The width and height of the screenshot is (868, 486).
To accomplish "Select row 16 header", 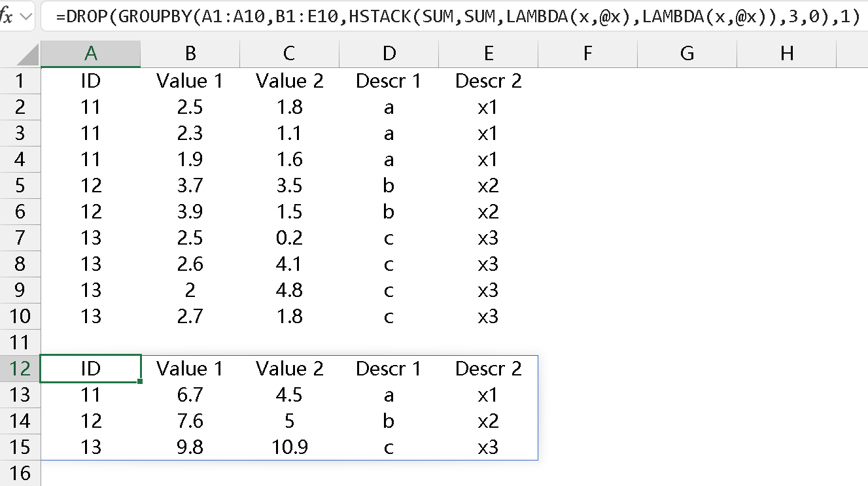I will [20, 474].
